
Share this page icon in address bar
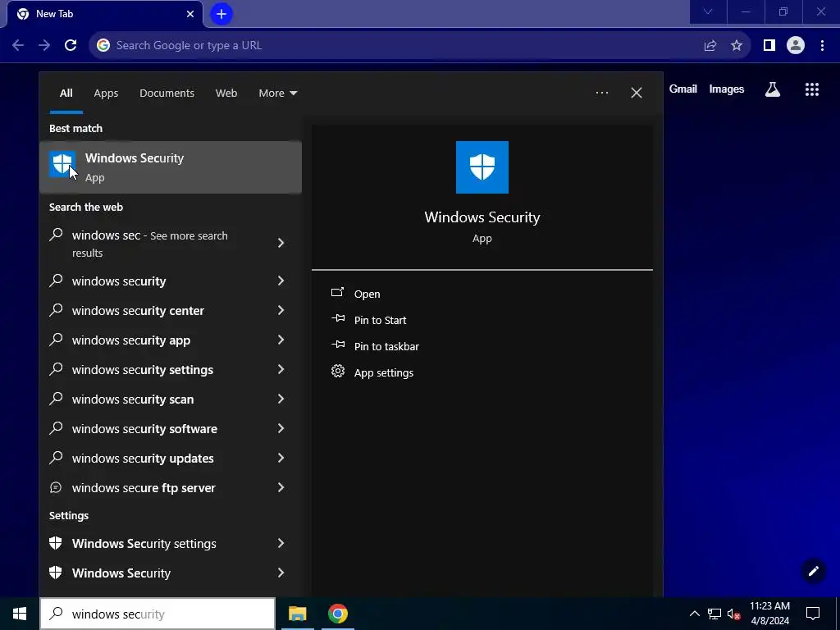(x=710, y=45)
